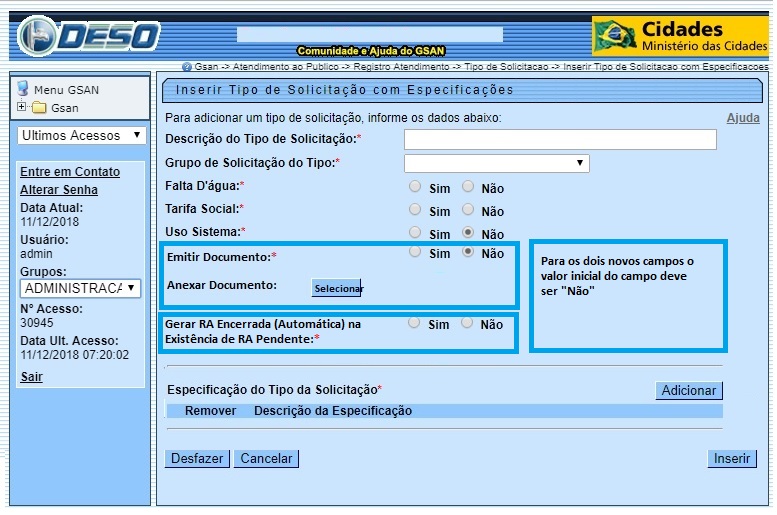Select Sim for Falta D'água
Image resolution: width=777 pixels, height=515 pixels.
415,186
